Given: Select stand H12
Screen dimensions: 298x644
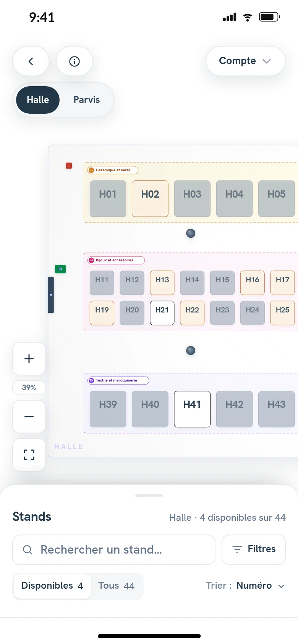Looking at the screenshot, I should (x=132, y=283).
